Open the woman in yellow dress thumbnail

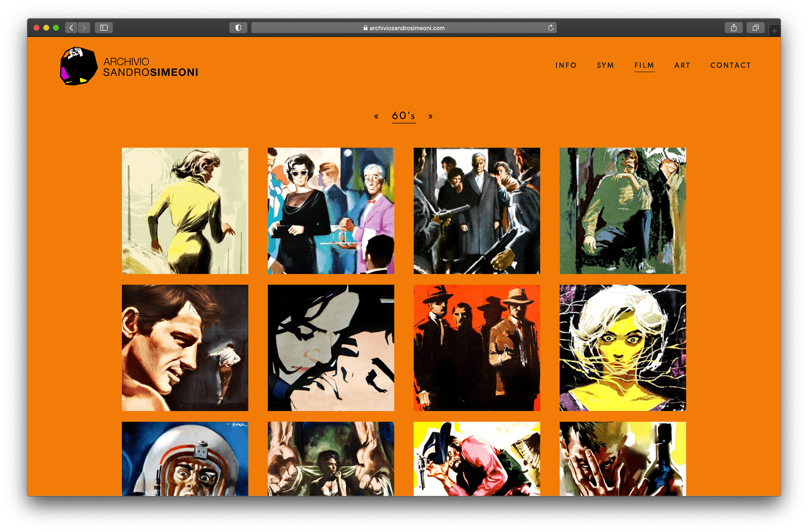185,211
